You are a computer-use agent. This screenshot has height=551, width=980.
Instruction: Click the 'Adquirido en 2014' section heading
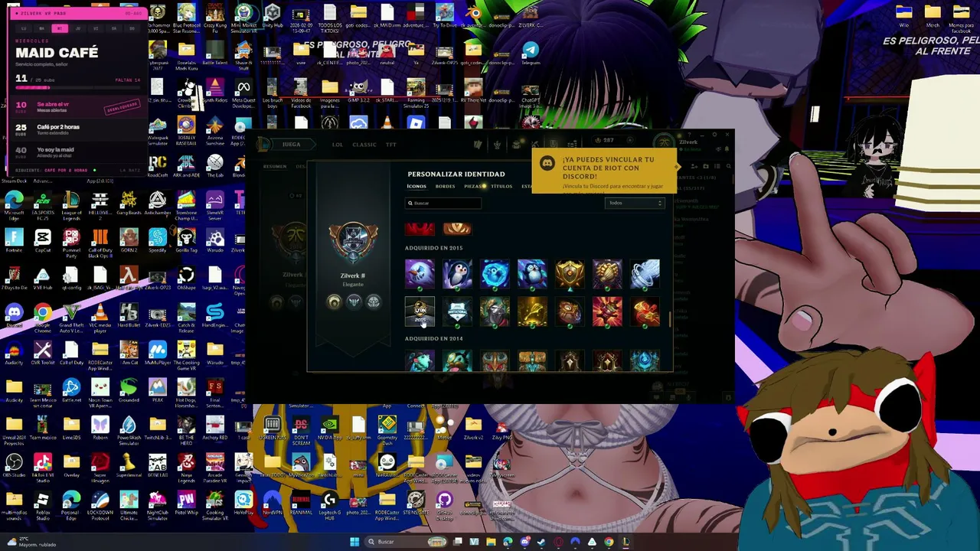click(x=433, y=338)
